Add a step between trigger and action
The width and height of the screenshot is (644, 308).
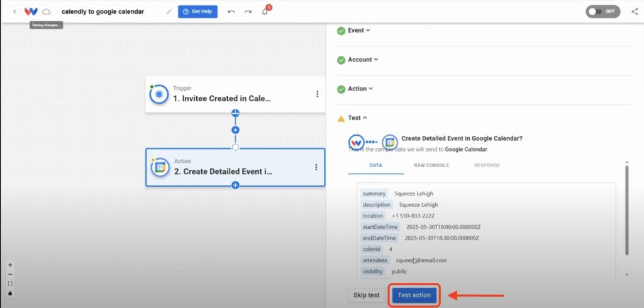235,130
